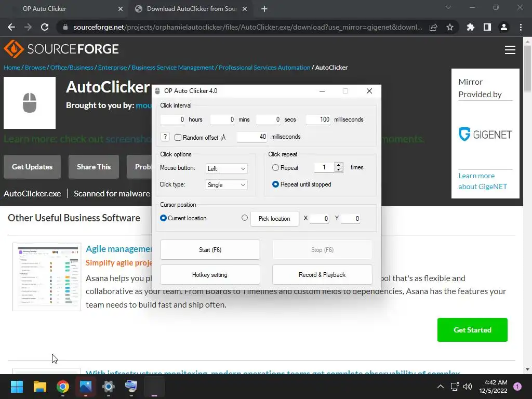Viewport: 532px width, 399px height.
Task: Click the browser address bar URL
Action: pos(248,27)
